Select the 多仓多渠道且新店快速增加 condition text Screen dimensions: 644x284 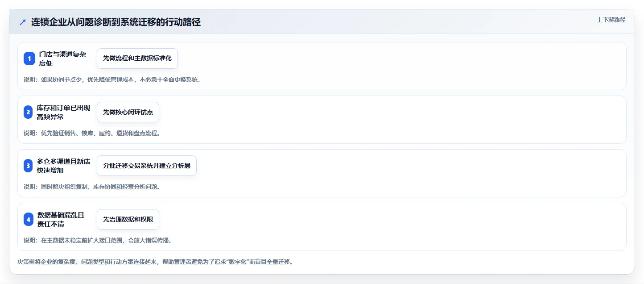click(63, 166)
